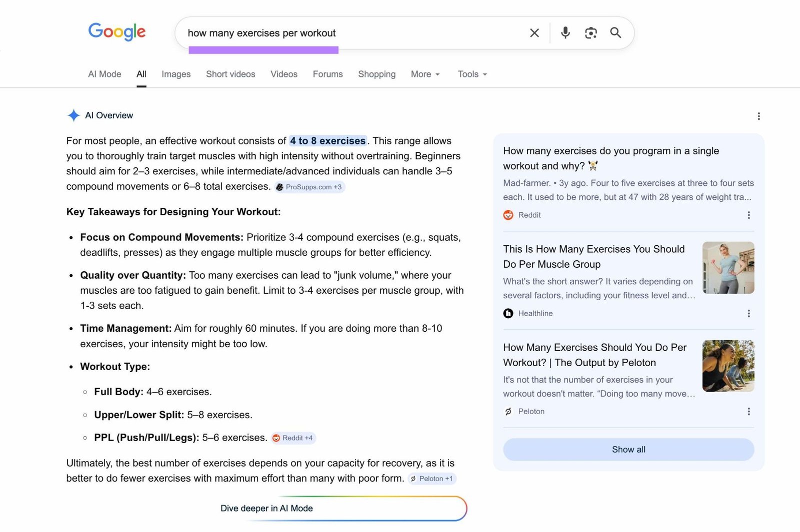Switch to the Forums tab
This screenshot has height=532, width=800.
pos(328,74)
